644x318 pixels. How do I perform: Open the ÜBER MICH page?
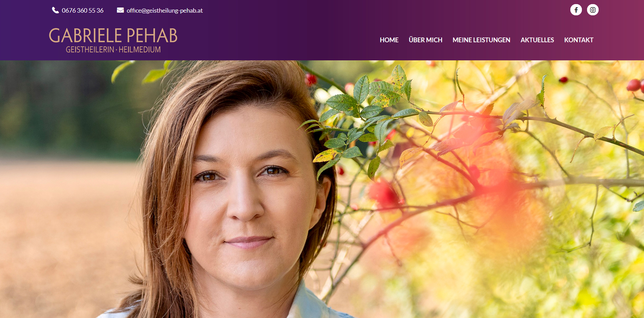(425, 40)
